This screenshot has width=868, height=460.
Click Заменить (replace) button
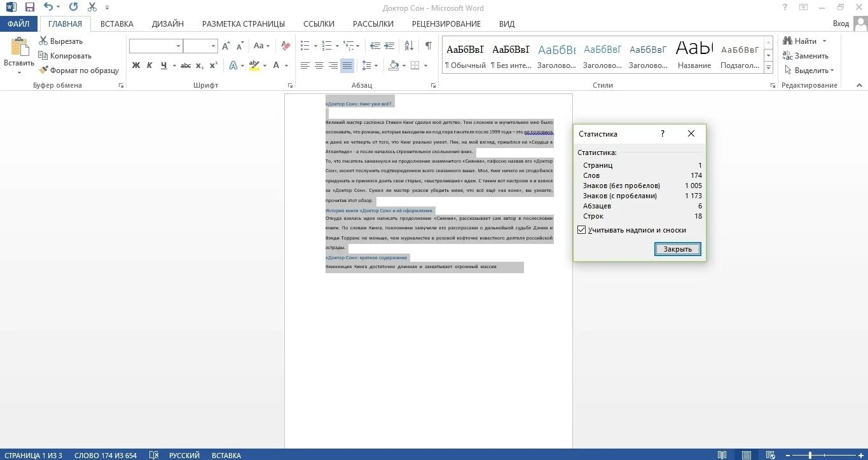[x=806, y=56]
